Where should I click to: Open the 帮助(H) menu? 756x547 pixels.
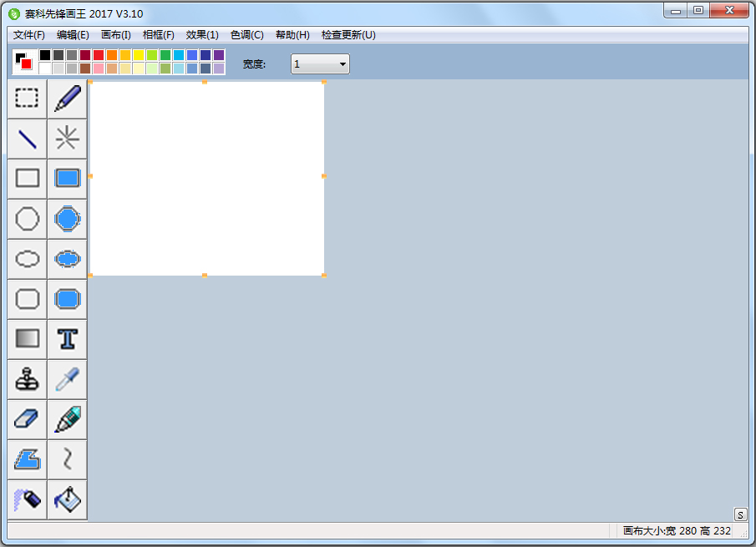pos(292,35)
